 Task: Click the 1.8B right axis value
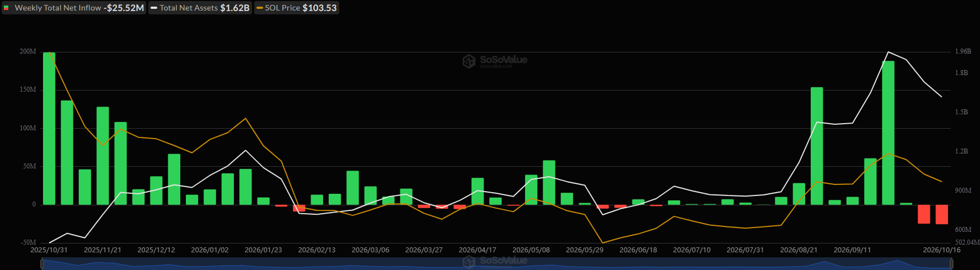pos(961,73)
